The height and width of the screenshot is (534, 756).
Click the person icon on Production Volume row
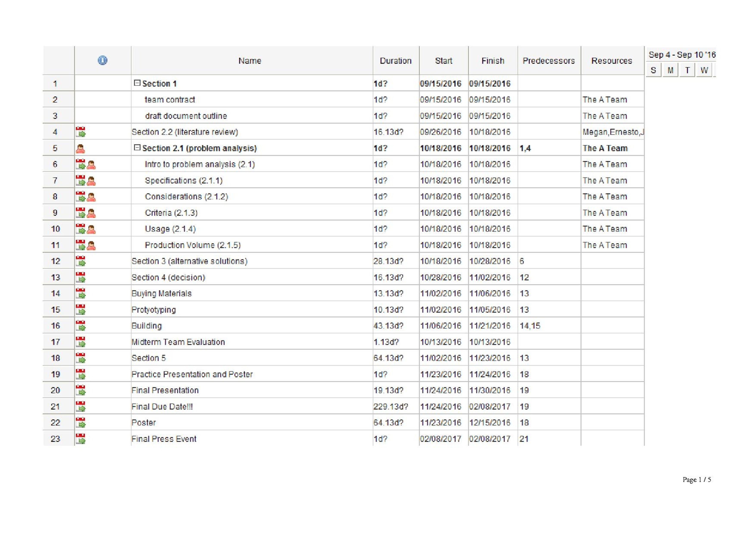91,245
